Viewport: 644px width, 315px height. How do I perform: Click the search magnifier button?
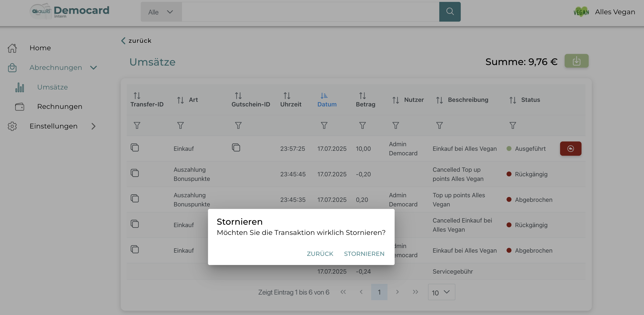click(450, 12)
